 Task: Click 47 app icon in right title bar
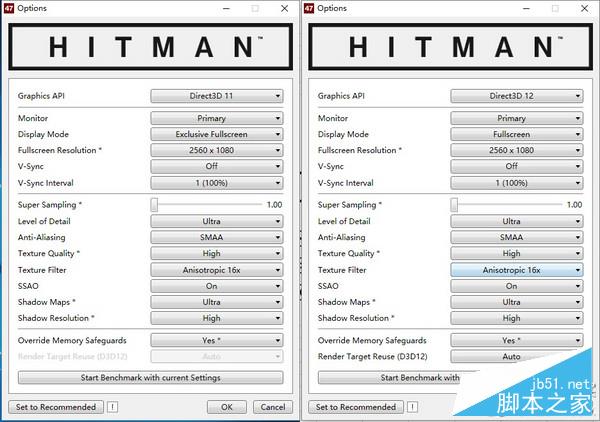309,8
